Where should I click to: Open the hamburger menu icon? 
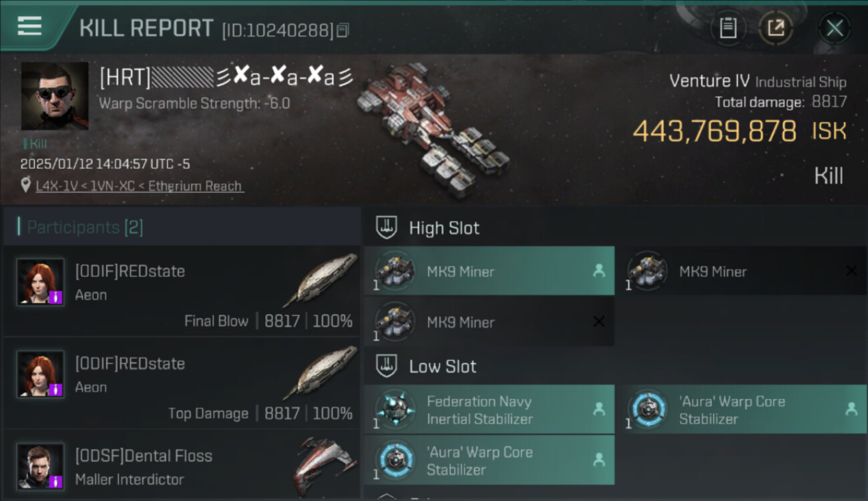(29, 26)
